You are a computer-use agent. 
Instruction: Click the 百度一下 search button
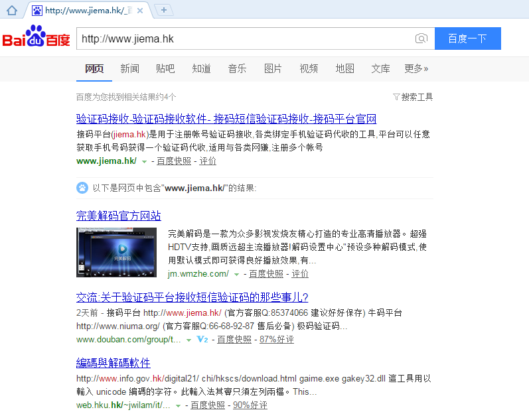click(467, 38)
